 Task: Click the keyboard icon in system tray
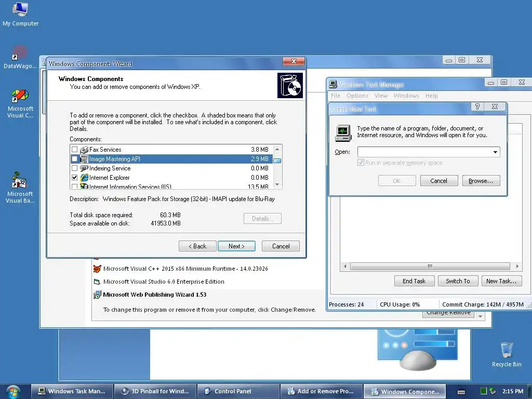461,392
